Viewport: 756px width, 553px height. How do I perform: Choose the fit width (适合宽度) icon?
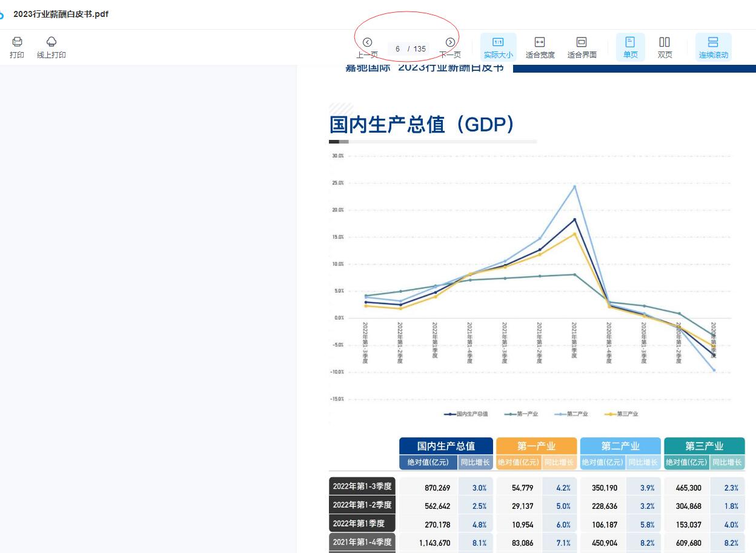pos(540,42)
